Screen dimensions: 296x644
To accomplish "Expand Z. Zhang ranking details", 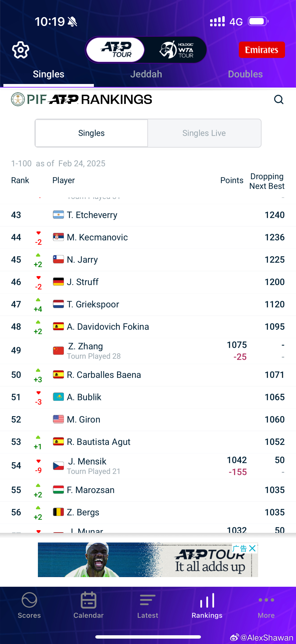I will [x=148, y=351].
